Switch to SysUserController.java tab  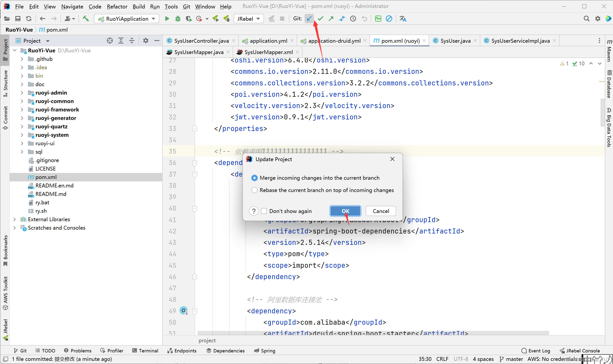[x=201, y=41]
